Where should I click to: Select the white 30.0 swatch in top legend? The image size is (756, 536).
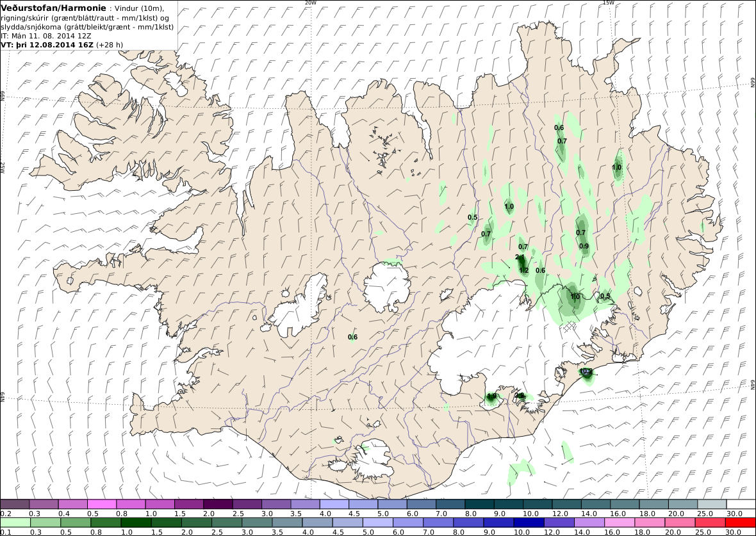tap(741, 504)
